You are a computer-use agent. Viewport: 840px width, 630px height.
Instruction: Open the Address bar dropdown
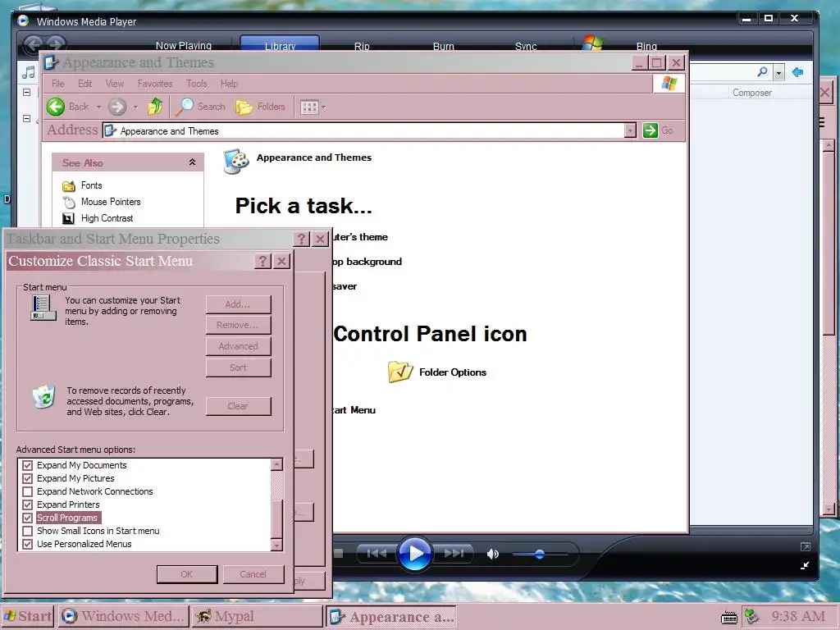pos(630,130)
